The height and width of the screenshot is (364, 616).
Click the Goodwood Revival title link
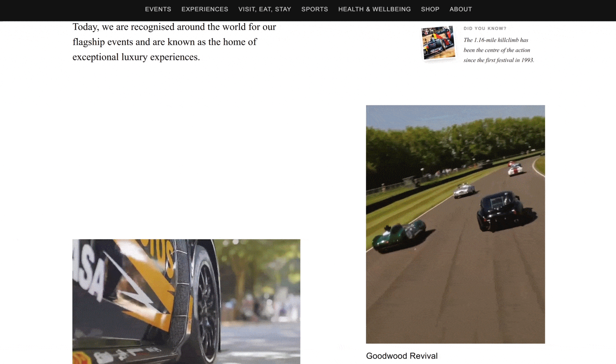[x=401, y=356]
